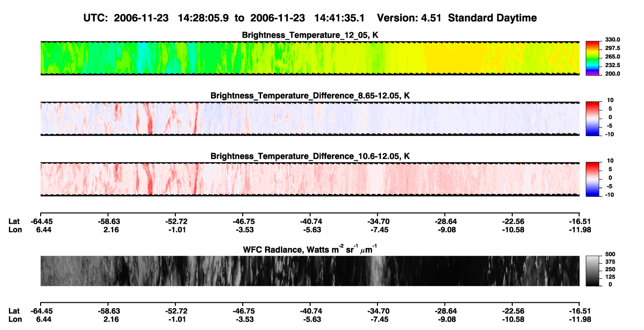Click the '232.5' color scale label
The image size is (644, 330).
click(613, 65)
